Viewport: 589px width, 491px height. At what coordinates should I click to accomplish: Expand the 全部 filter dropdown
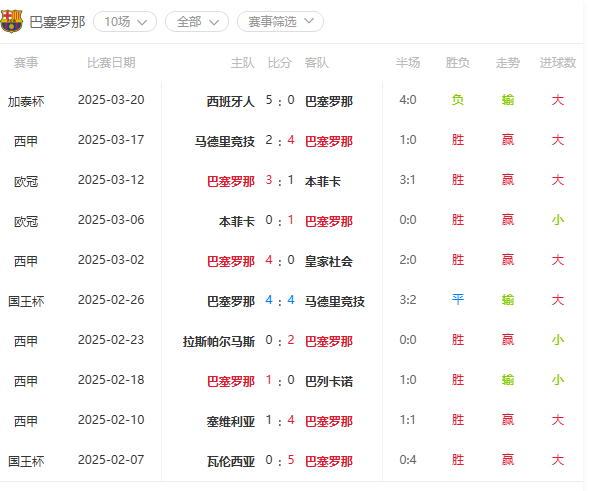(x=197, y=21)
